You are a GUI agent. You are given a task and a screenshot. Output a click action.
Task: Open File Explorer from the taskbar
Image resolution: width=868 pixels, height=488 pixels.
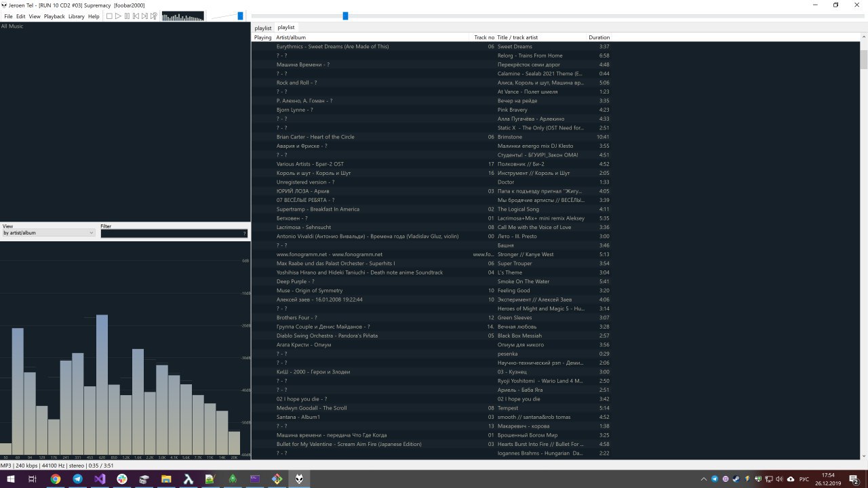pos(166,479)
